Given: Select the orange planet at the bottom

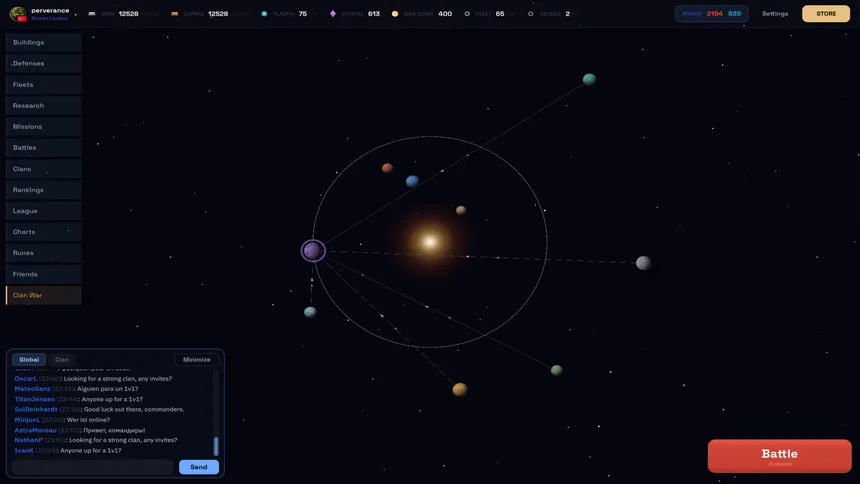Looking at the screenshot, I should [460, 389].
